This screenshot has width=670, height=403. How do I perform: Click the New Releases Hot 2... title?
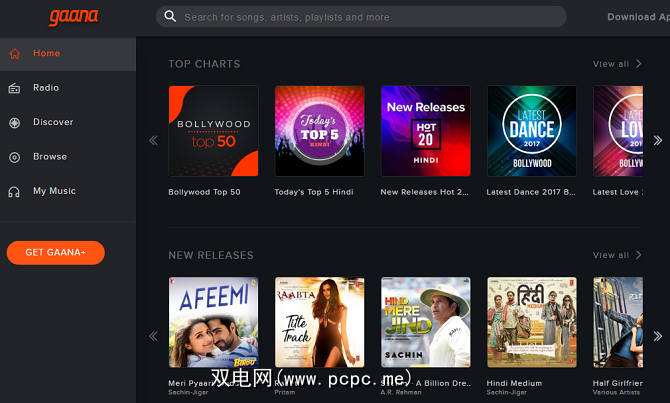(x=424, y=192)
